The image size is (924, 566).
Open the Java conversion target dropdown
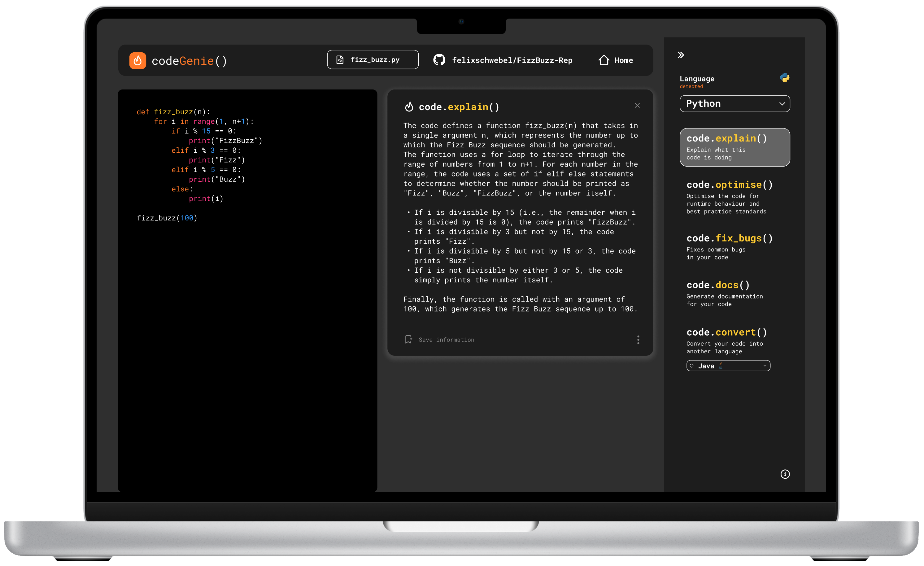pos(728,365)
